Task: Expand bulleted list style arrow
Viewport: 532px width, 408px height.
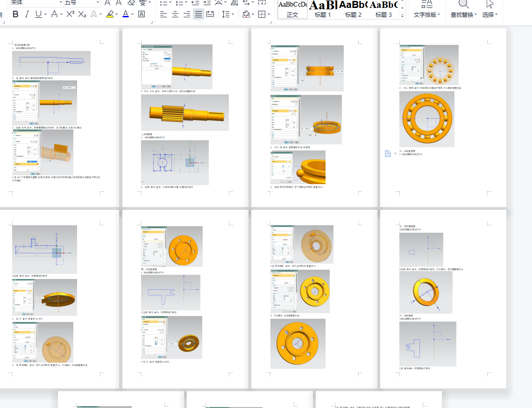Action: point(170,3)
